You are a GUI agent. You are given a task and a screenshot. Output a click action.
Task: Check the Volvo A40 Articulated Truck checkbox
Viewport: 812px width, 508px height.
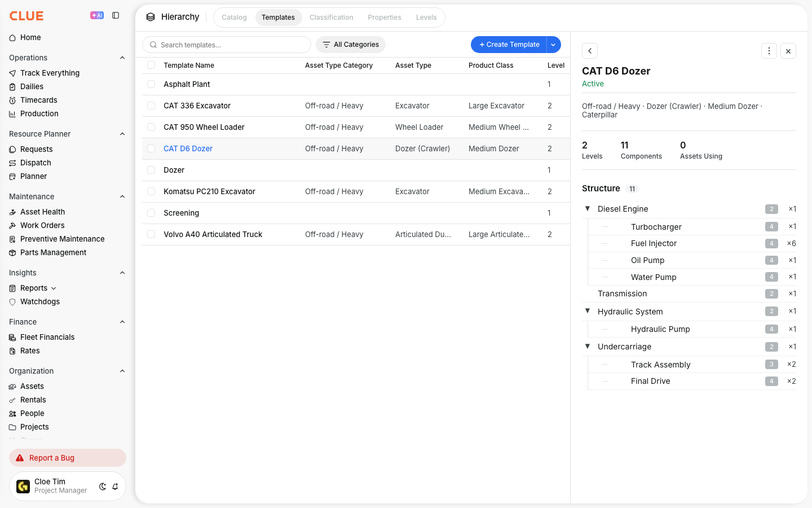(151, 234)
